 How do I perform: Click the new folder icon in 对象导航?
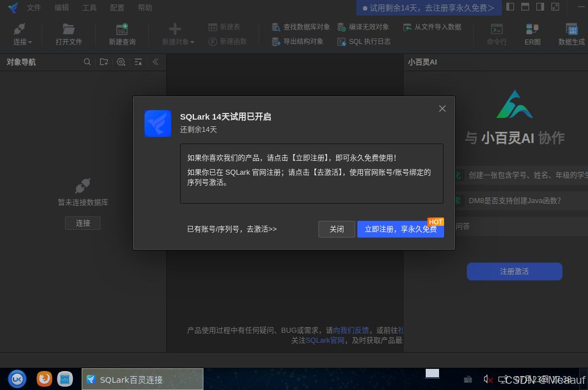pos(104,62)
